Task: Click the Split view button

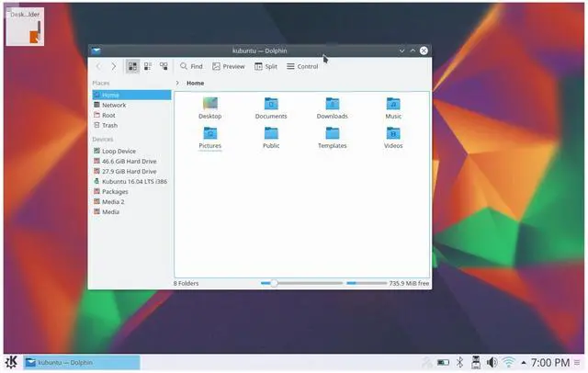Action: pyautogui.click(x=265, y=66)
